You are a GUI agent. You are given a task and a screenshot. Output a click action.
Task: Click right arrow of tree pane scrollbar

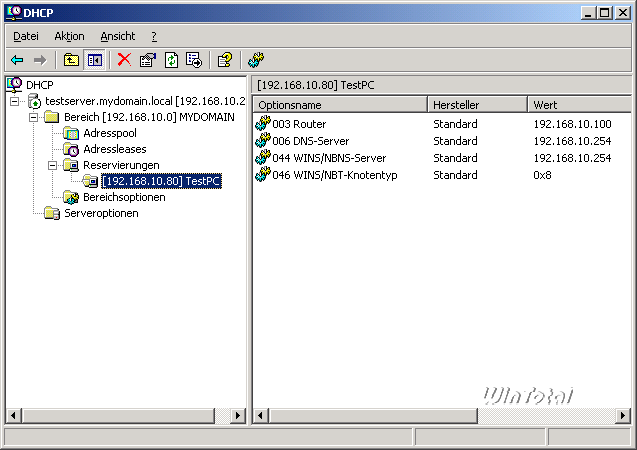click(x=238, y=415)
